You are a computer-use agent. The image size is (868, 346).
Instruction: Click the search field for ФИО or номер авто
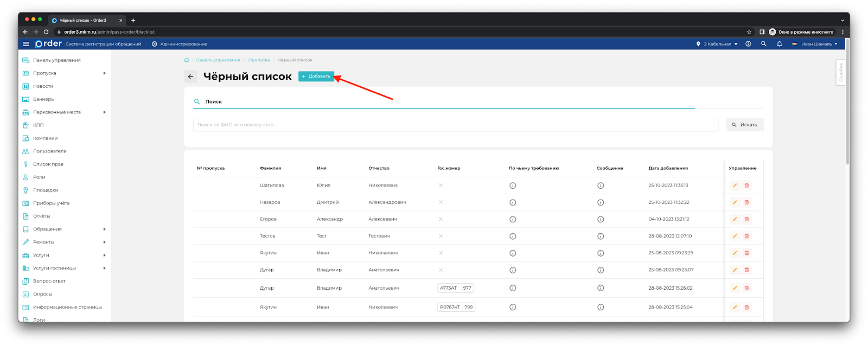(455, 125)
